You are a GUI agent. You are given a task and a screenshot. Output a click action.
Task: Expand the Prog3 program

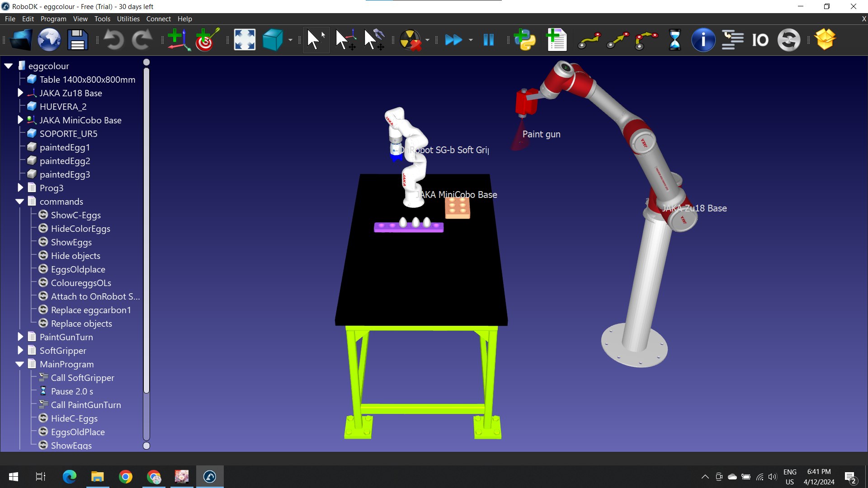click(x=20, y=188)
